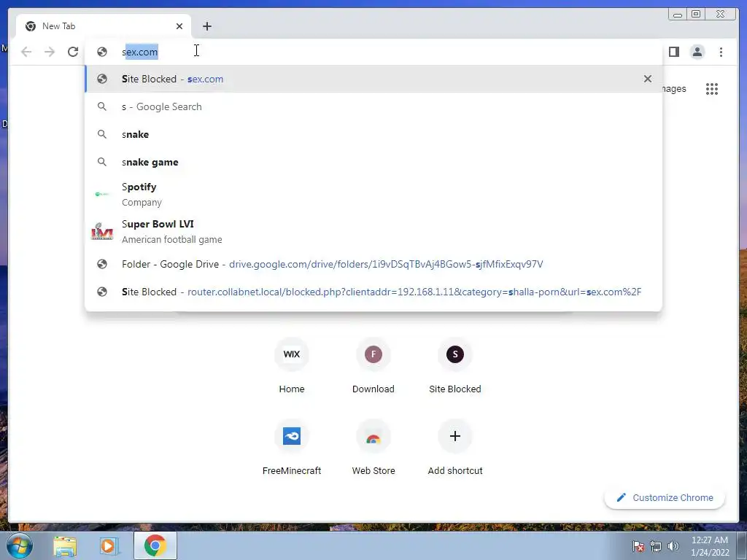Choose the 'snake' search suggestion

click(x=373, y=134)
